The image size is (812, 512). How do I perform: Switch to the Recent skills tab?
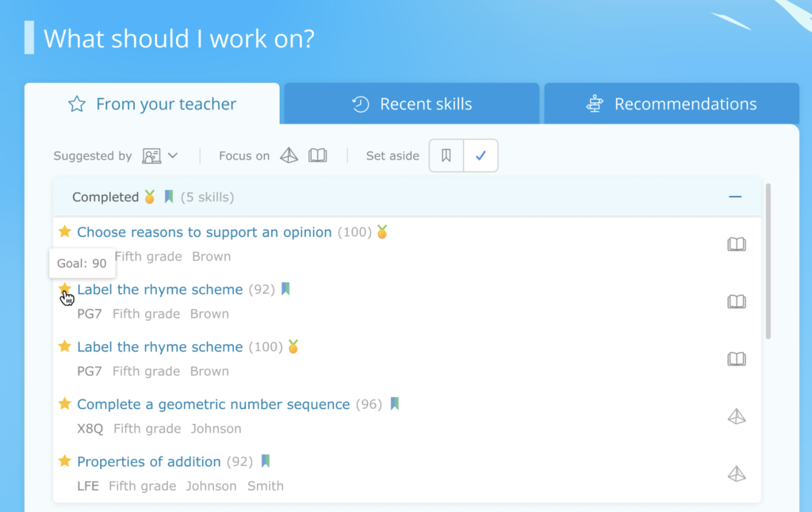click(x=410, y=103)
